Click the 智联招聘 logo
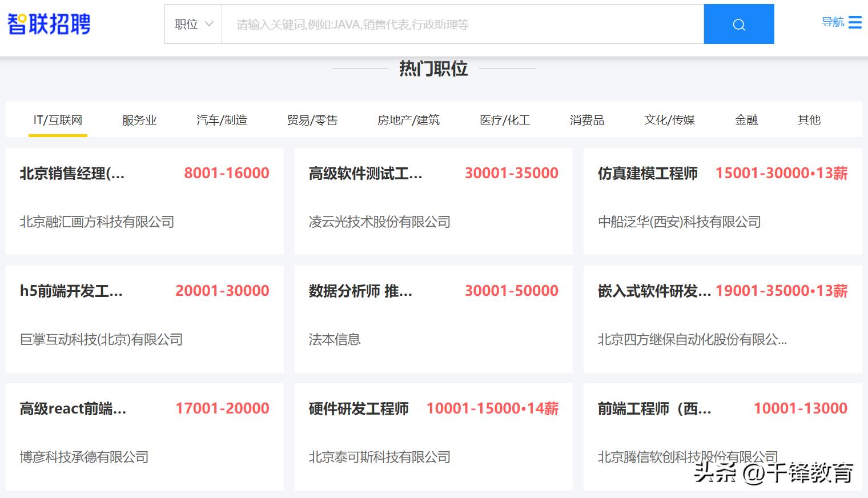This screenshot has height=498, width=868. pyautogui.click(x=49, y=24)
